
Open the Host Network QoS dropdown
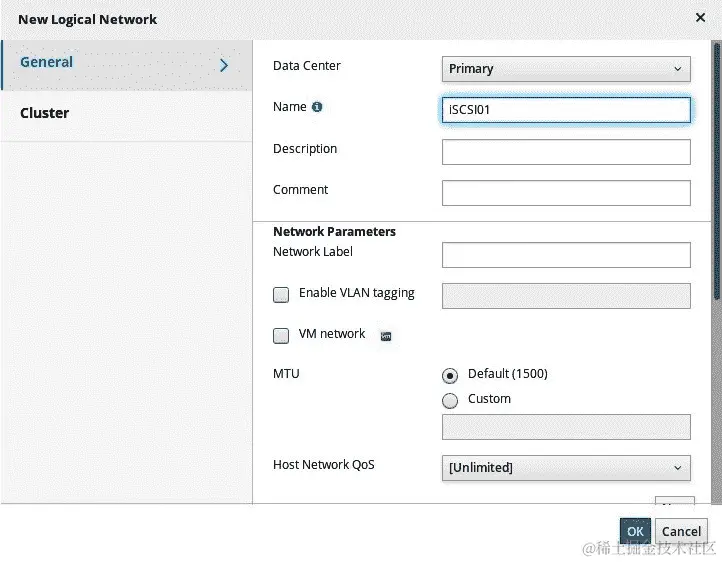(566, 468)
